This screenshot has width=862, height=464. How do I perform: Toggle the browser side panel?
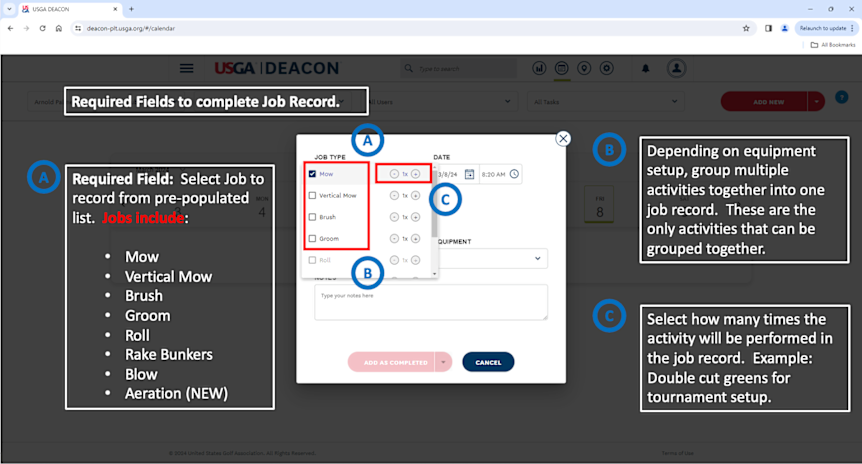click(768, 28)
